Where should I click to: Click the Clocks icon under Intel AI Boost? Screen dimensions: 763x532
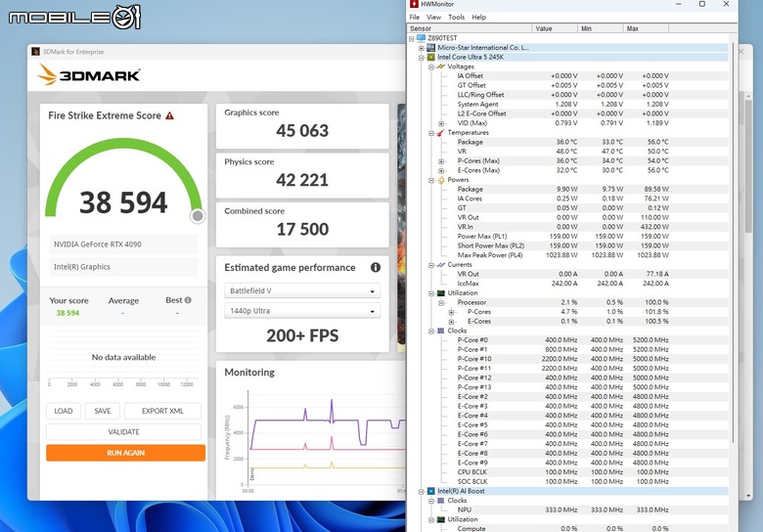tap(441, 501)
